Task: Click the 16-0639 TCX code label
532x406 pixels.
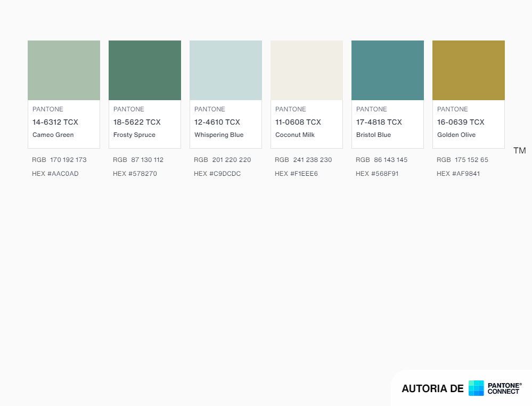Action: click(461, 122)
